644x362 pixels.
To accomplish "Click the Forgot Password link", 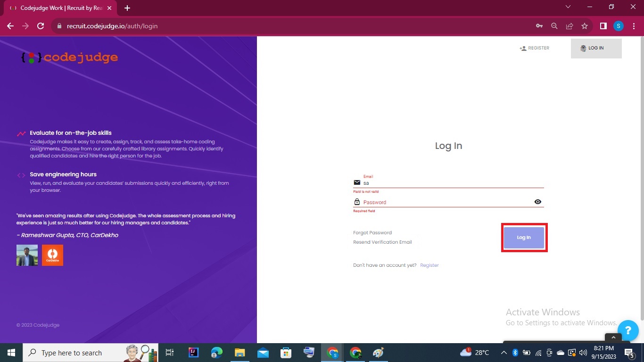I will point(372,232).
